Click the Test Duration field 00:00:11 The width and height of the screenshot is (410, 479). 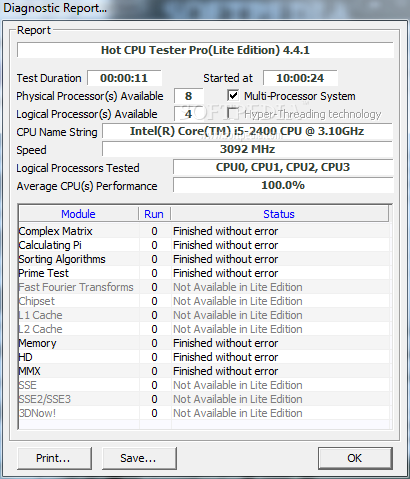[124, 78]
